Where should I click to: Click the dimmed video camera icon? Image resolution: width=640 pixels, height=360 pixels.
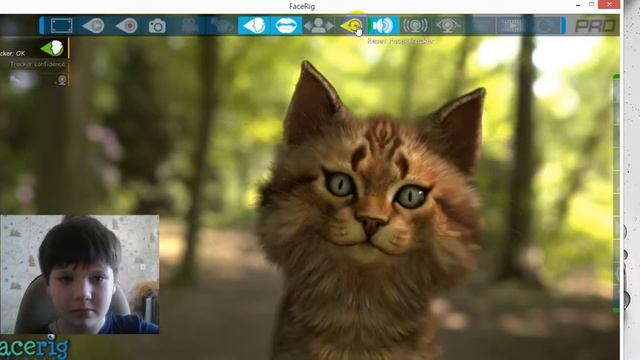[190, 26]
